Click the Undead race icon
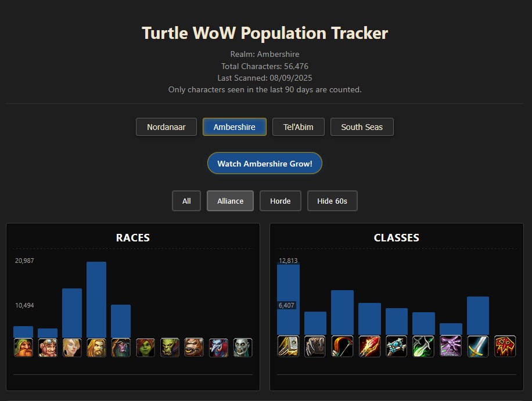Screen dimensions: 532x401 click(x=243, y=348)
